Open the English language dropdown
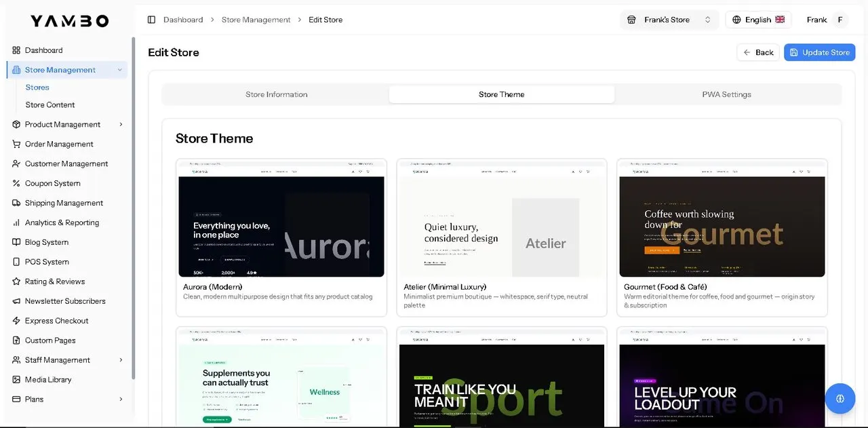Screen dimensions: 868x428 click(759, 20)
